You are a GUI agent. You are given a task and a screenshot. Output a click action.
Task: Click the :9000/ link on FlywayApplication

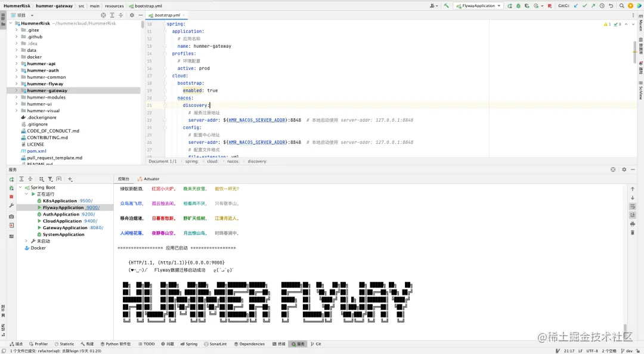[x=93, y=208]
